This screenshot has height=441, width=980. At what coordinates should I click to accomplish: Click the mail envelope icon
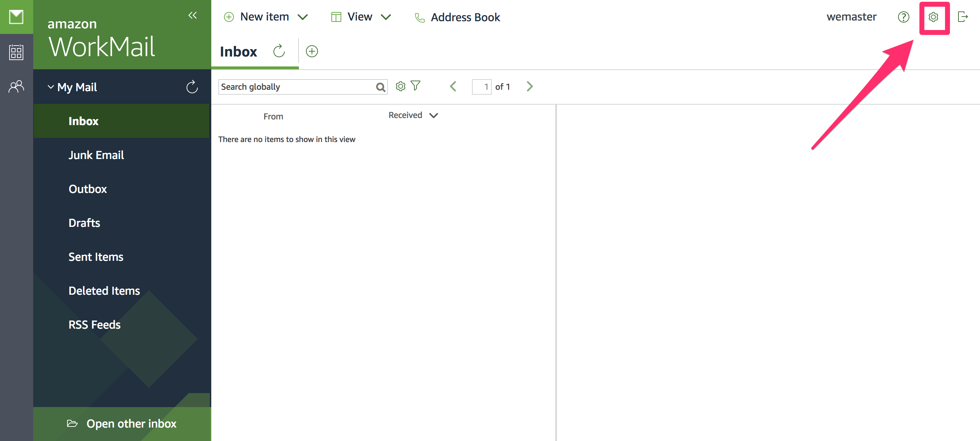(16, 17)
